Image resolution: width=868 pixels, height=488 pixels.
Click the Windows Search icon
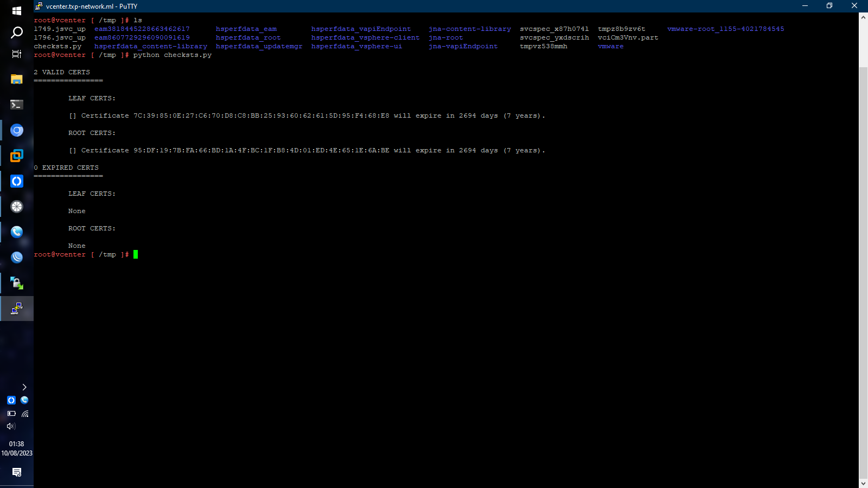[17, 33]
